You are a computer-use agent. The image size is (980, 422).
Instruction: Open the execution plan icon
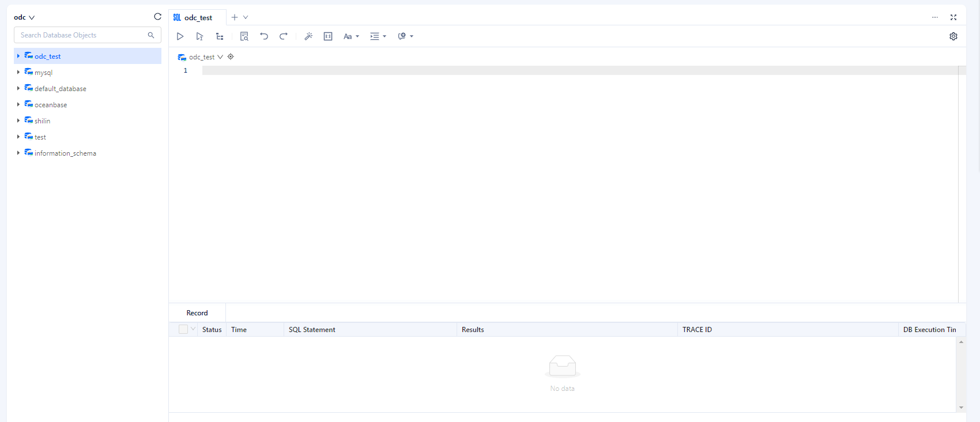coord(220,36)
